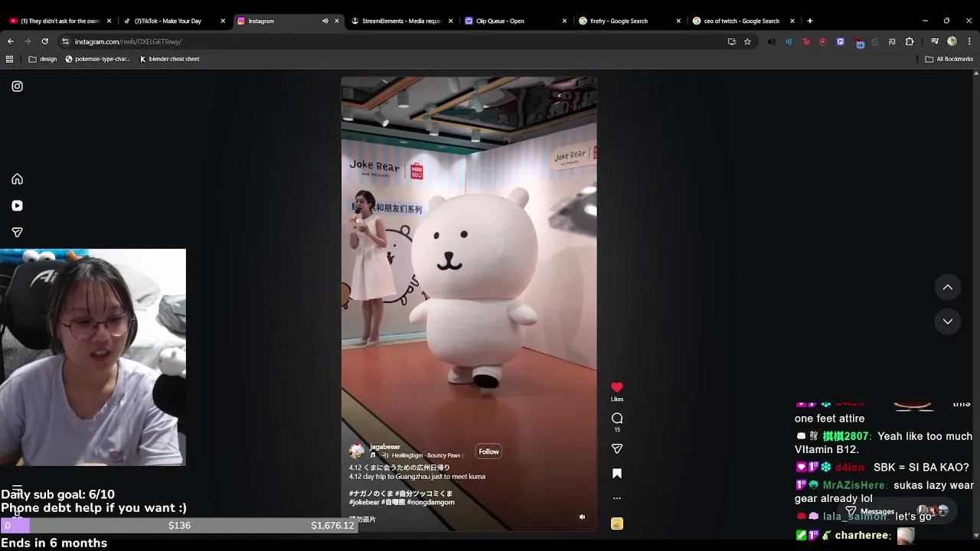Open the jagabeear profile name link
The height and width of the screenshot is (551, 980).
point(385,447)
